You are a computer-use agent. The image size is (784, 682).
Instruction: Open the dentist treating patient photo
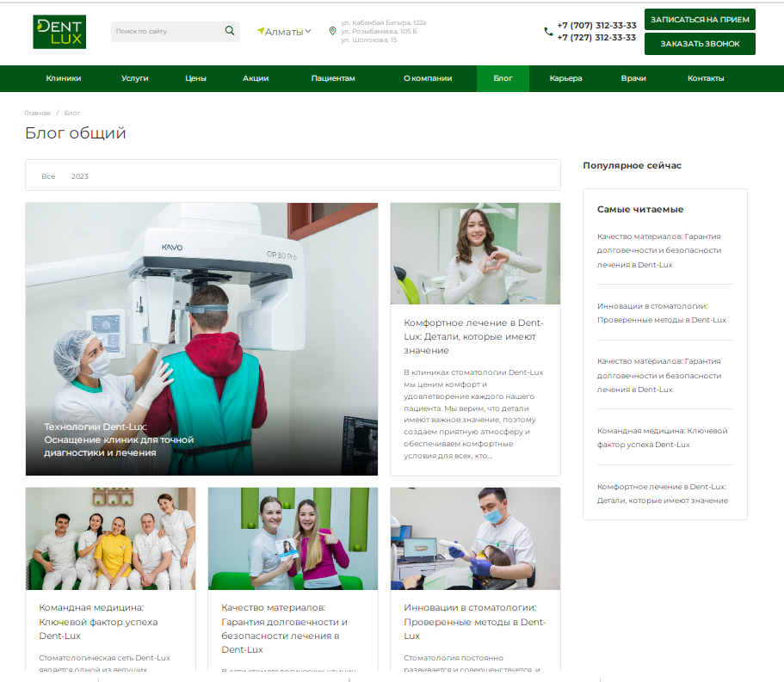[475, 538]
